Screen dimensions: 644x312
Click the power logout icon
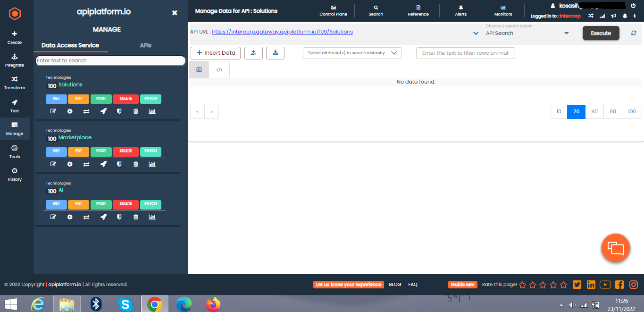pyautogui.click(x=633, y=6)
